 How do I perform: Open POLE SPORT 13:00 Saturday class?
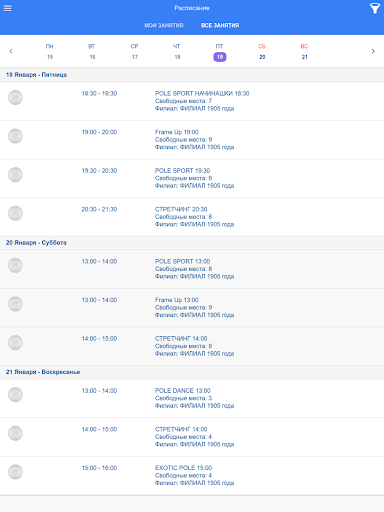[192, 269]
